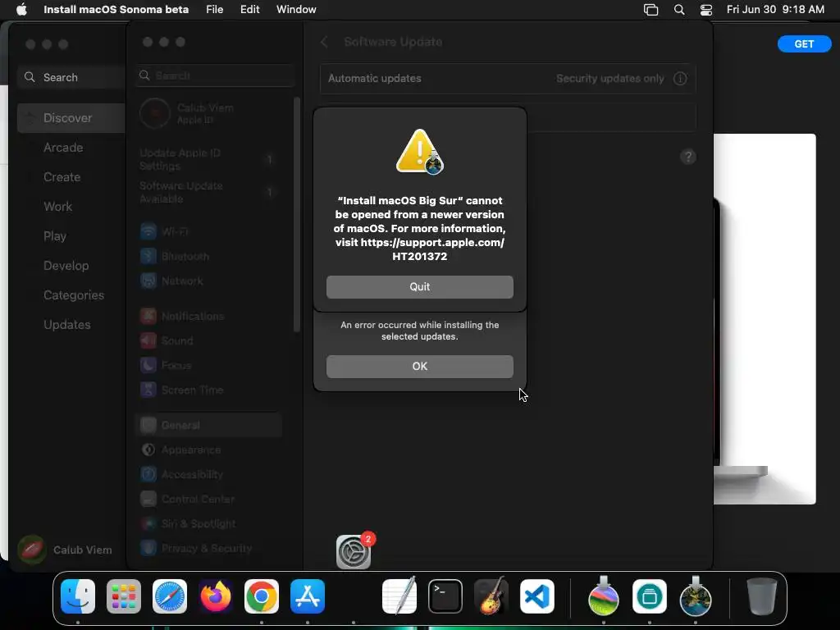Click Update Apple ID Settings row
This screenshot has width=840, height=630.
click(209, 159)
